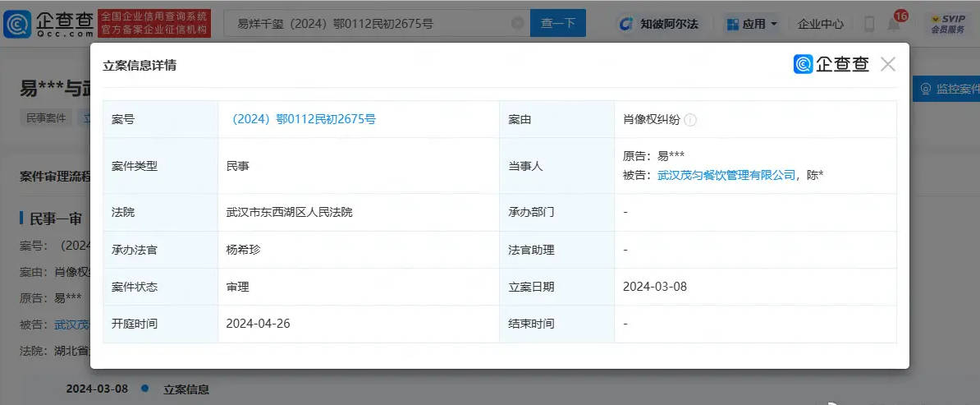Open case number link (2024)鄂0112民初2675号

[301, 119]
